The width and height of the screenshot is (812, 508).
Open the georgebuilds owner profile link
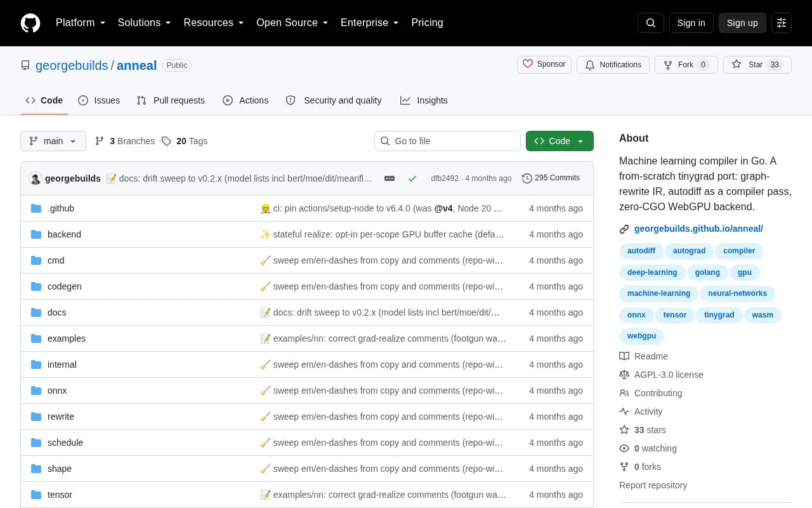tap(72, 65)
